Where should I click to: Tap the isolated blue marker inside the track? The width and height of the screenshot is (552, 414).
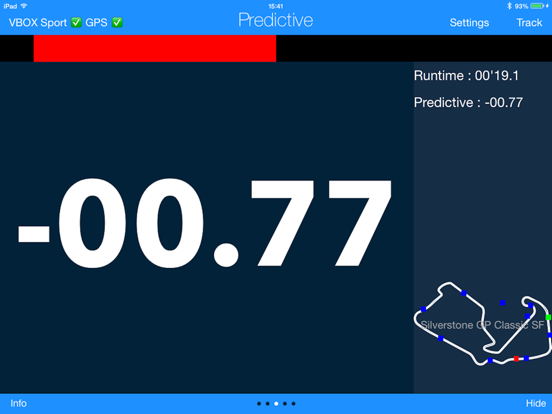503,303
